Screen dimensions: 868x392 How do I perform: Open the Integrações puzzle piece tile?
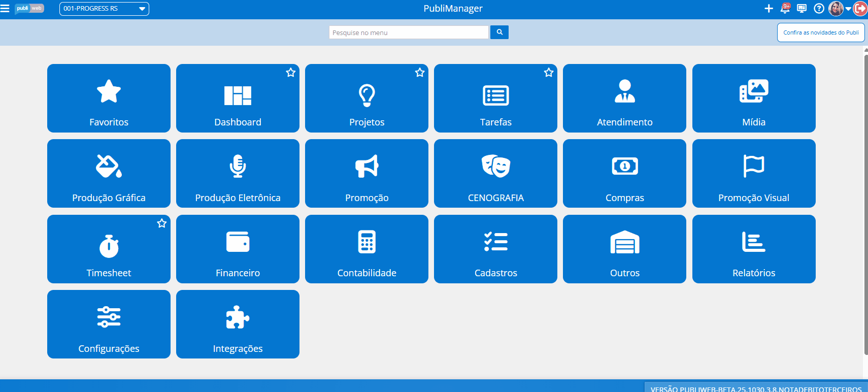[238, 324]
